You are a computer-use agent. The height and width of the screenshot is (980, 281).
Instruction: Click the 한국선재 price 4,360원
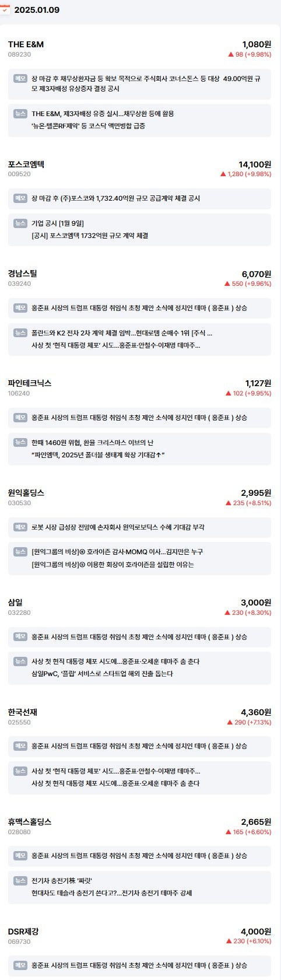click(x=256, y=712)
